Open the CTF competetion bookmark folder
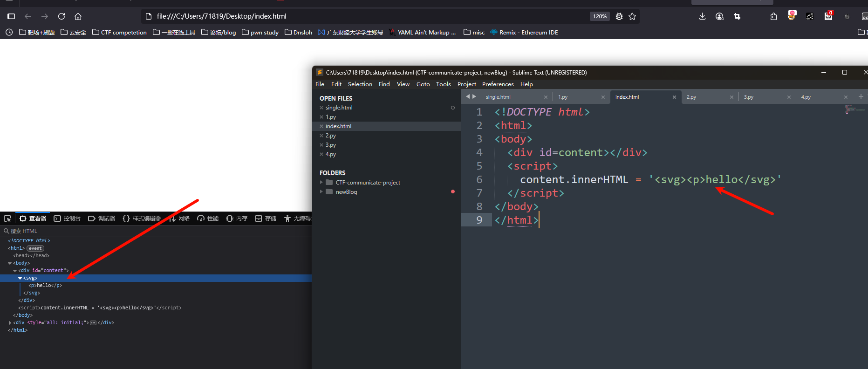The image size is (868, 369). pyautogui.click(x=119, y=32)
